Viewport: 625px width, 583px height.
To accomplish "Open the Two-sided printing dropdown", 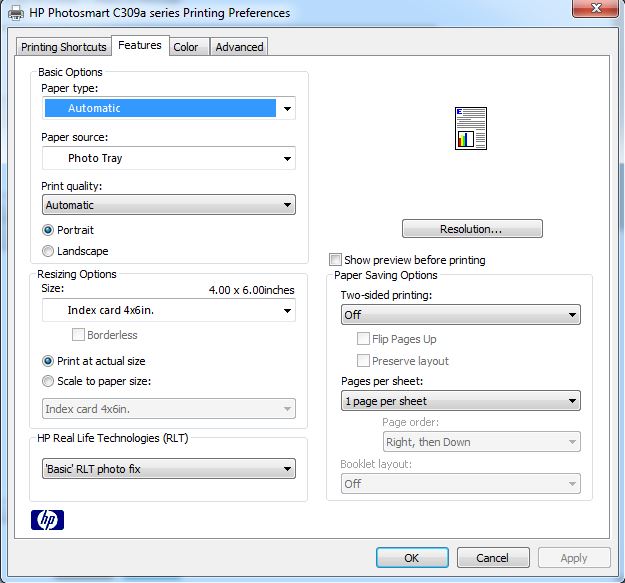I will tap(460, 315).
